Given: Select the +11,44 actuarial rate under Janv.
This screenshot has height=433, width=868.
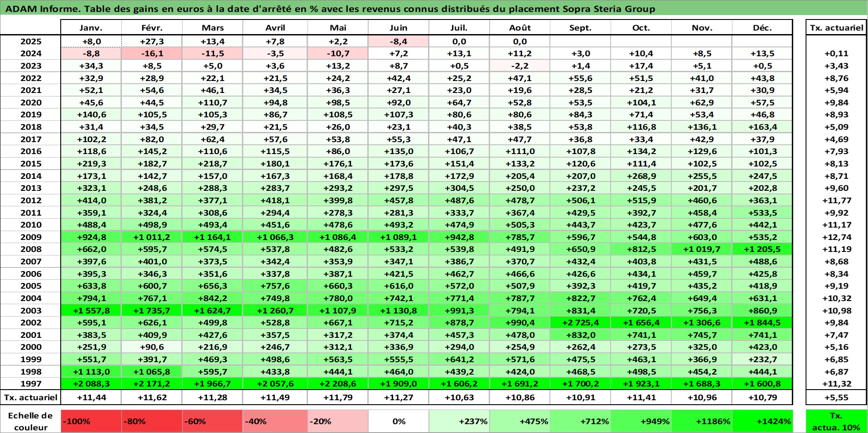Looking at the screenshot, I should point(91,397).
